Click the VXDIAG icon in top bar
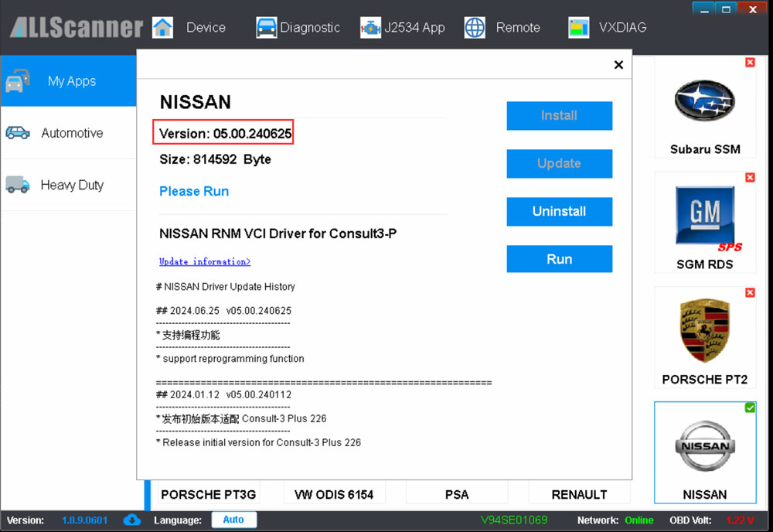773x532 pixels. [578, 27]
